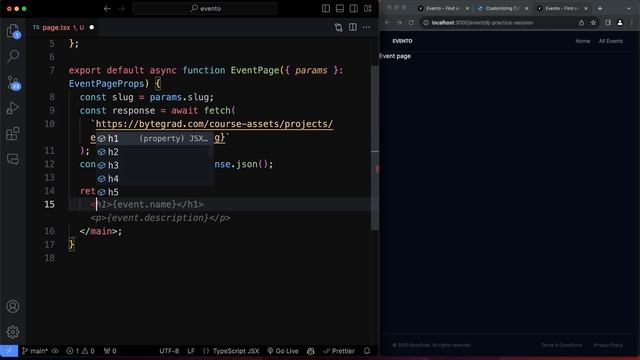
Task: Open the editor More Actions ellipsis
Action: click(367, 27)
